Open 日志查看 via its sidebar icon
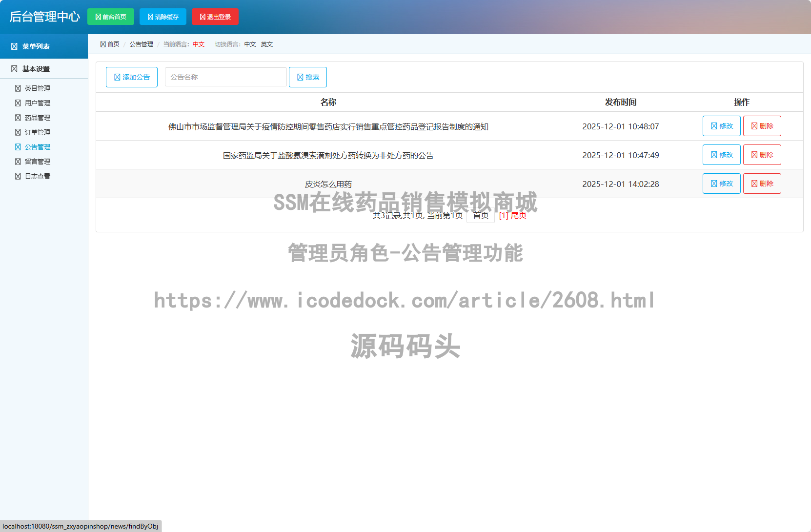811x532 pixels. click(x=17, y=176)
